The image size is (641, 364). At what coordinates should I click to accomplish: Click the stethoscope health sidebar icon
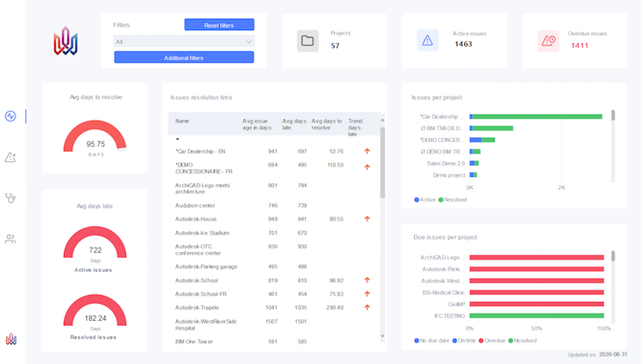pyautogui.click(x=11, y=198)
